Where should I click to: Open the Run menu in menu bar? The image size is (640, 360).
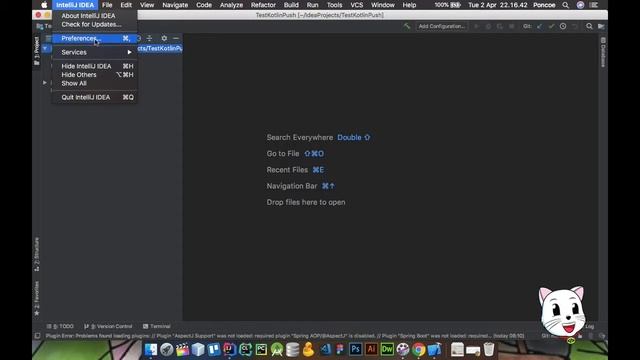[312, 5]
